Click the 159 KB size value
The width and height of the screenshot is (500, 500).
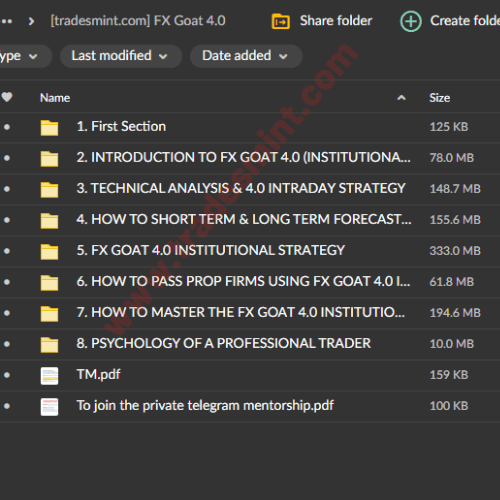[449, 375]
